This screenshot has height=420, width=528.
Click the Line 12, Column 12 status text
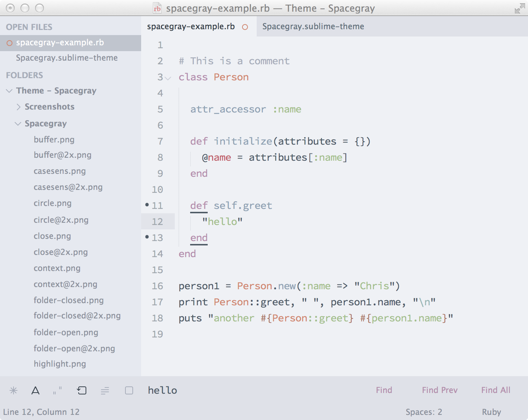(x=41, y=412)
